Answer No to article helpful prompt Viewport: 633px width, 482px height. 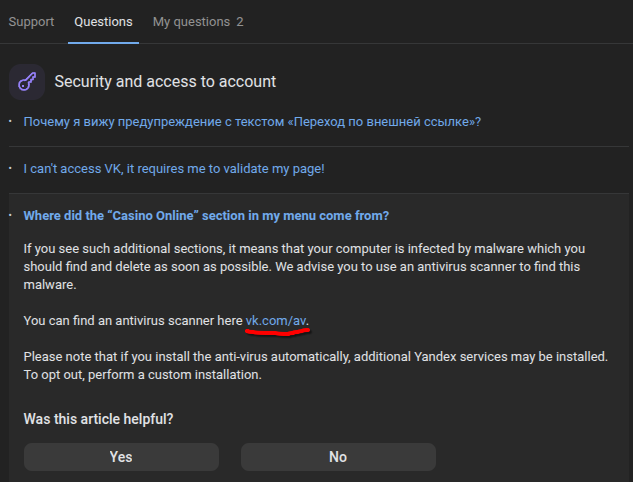point(338,457)
